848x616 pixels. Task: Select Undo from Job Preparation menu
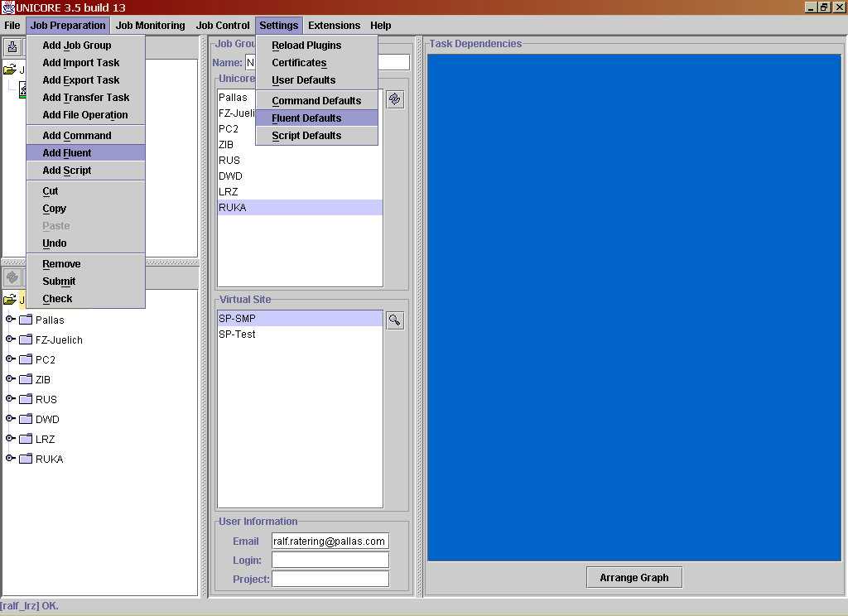[x=86, y=243]
